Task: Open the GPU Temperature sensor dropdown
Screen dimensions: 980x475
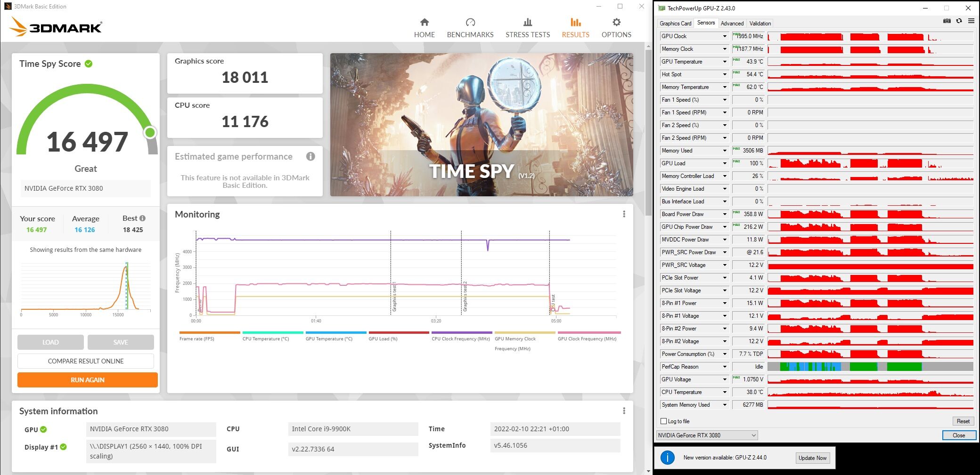Action: tap(725, 62)
